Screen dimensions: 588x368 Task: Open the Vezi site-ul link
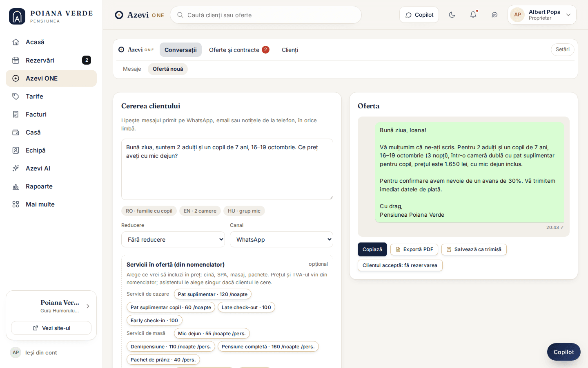click(51, 328)
